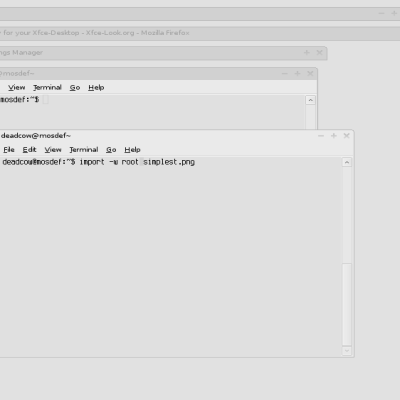This screenshot has height=400, width=400.
Task: Click scroll-up arrow in front terminal
Action: coord(347,162)
